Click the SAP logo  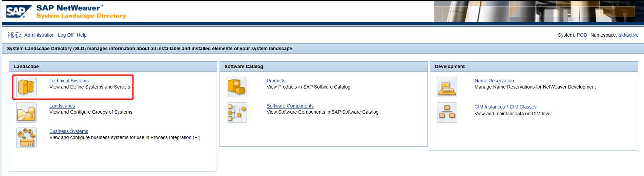(x=19, y=12)
